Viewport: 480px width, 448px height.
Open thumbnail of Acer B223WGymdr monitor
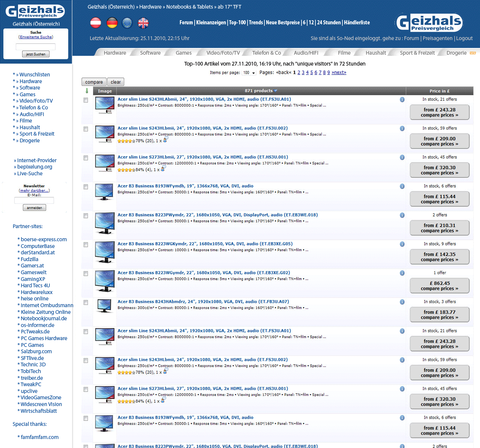tap(105, 281)
